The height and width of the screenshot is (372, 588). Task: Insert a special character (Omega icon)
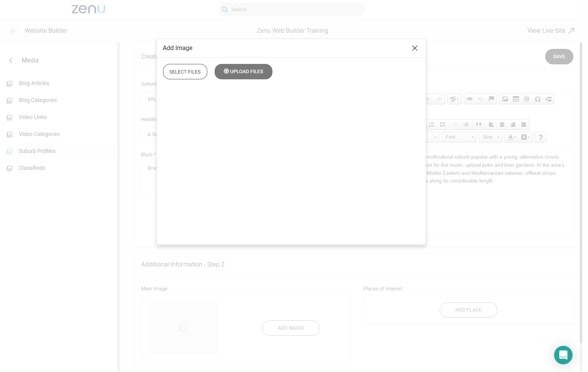click(538, 99)
